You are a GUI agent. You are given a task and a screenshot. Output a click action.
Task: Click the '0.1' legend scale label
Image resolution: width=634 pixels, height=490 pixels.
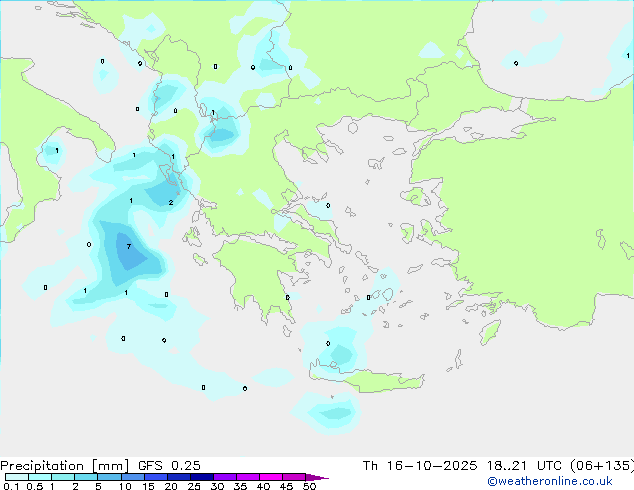[11, 486]
